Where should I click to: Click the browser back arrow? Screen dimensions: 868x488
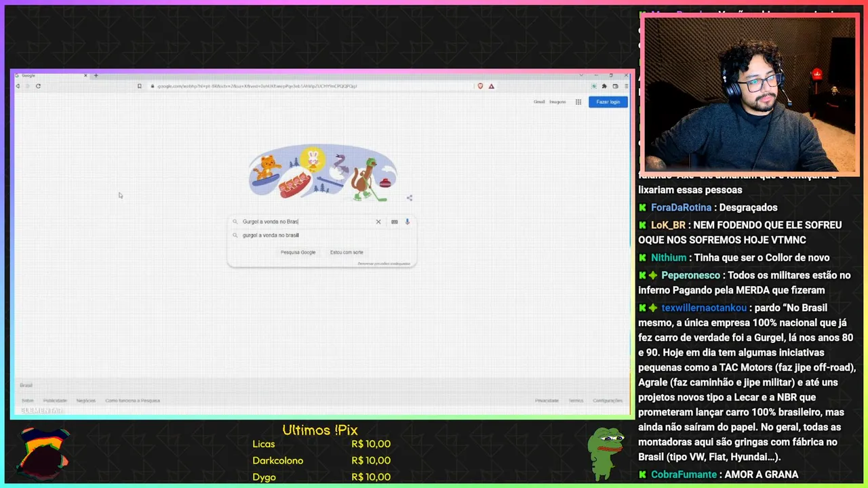(x=18, y=86)
